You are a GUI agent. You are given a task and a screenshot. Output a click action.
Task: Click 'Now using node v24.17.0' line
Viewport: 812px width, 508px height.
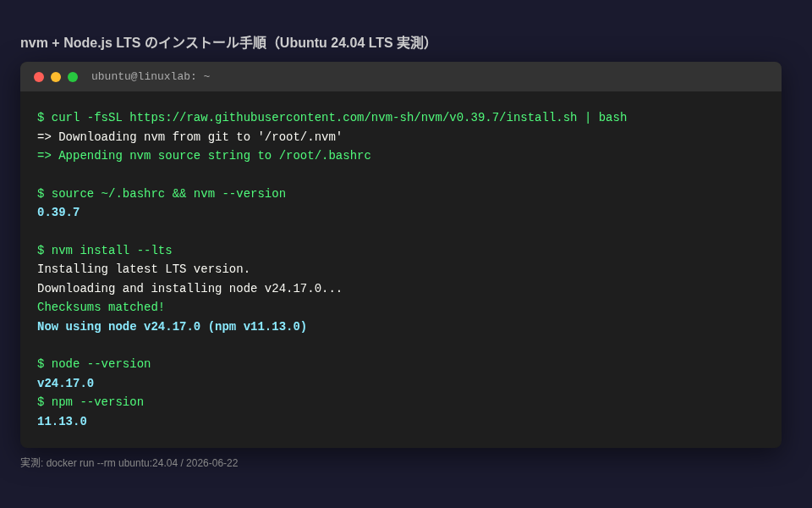(172, 327)
